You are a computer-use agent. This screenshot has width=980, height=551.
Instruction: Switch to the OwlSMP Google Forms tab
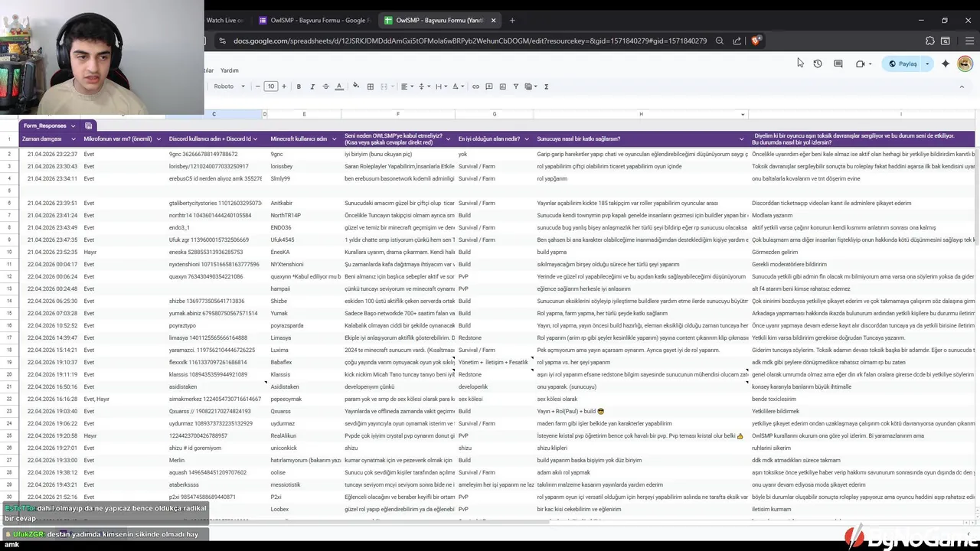click(313, 21)
